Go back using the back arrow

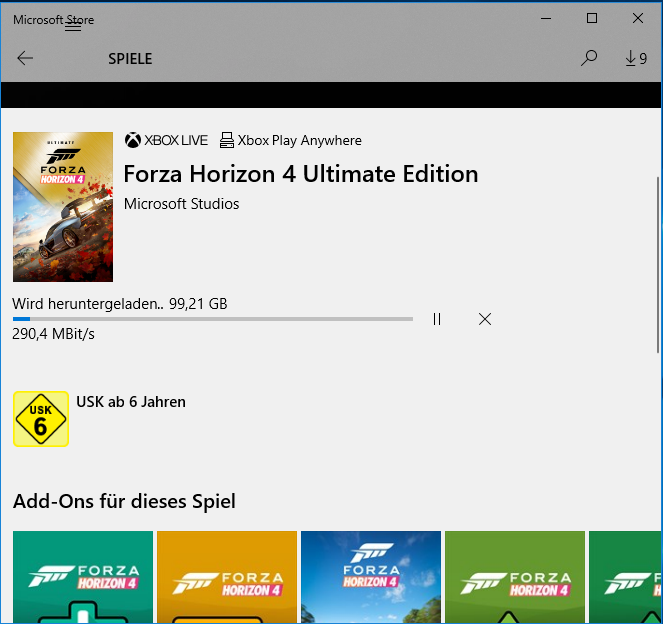coord(25,58)
